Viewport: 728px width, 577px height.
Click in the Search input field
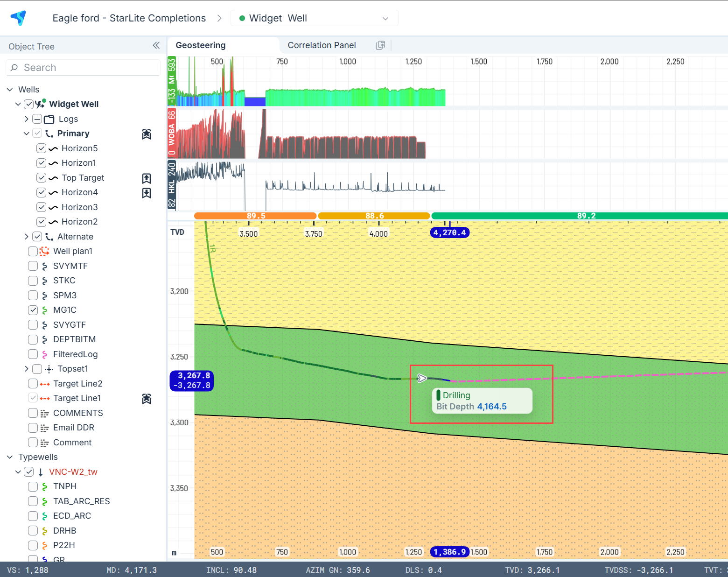[83, 68]
